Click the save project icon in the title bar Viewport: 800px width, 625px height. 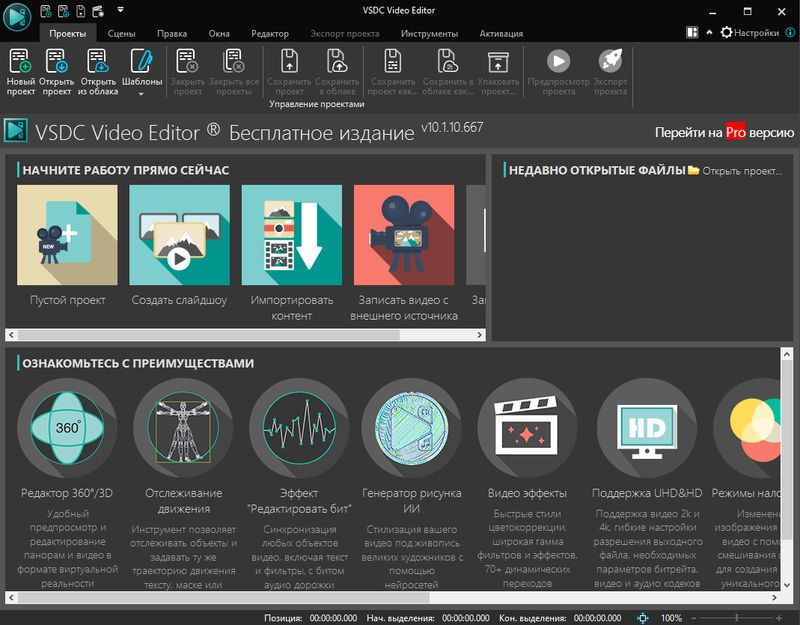(x=80, y=10)
